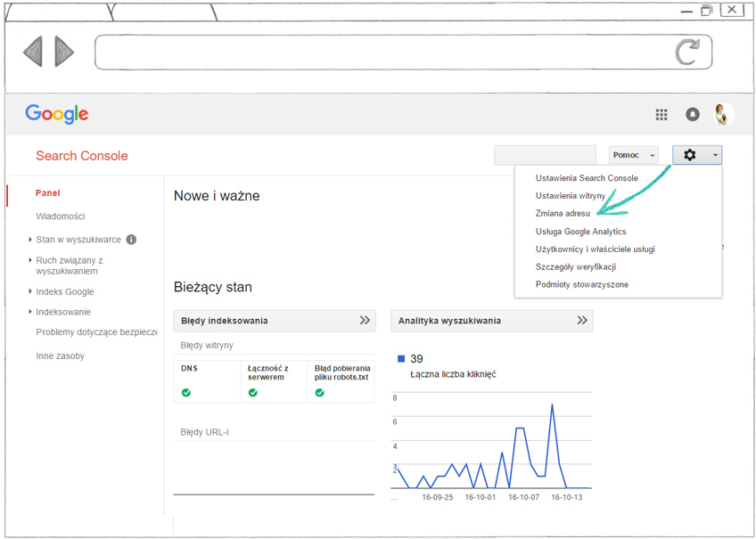
Task: Select Ustawienia witryny menu item
Action: click(x=570, y=196)
